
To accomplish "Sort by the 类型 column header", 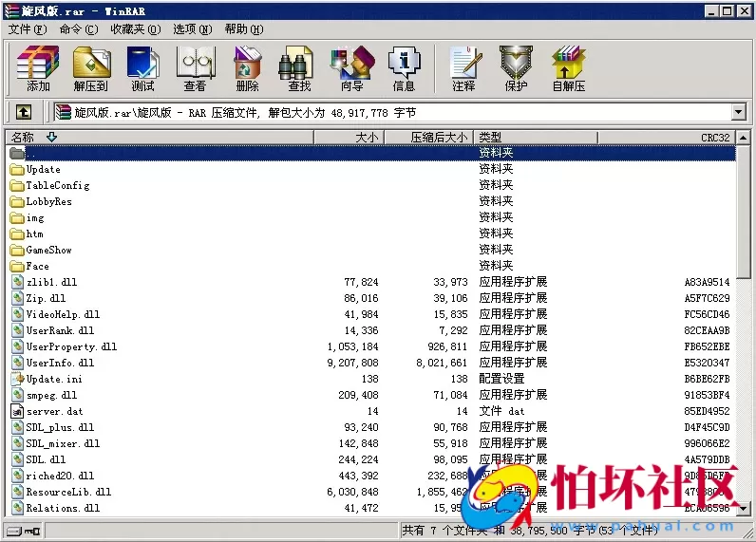I will (536, 138).
